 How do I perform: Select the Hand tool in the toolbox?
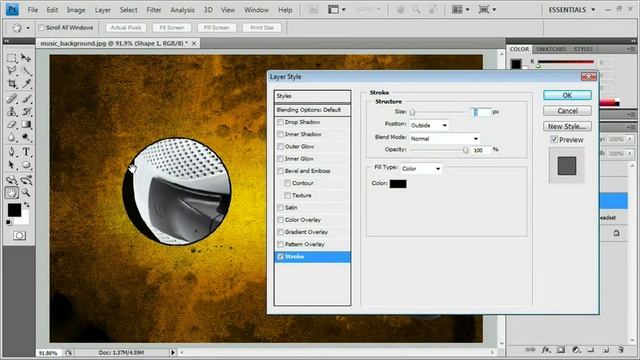12,193
